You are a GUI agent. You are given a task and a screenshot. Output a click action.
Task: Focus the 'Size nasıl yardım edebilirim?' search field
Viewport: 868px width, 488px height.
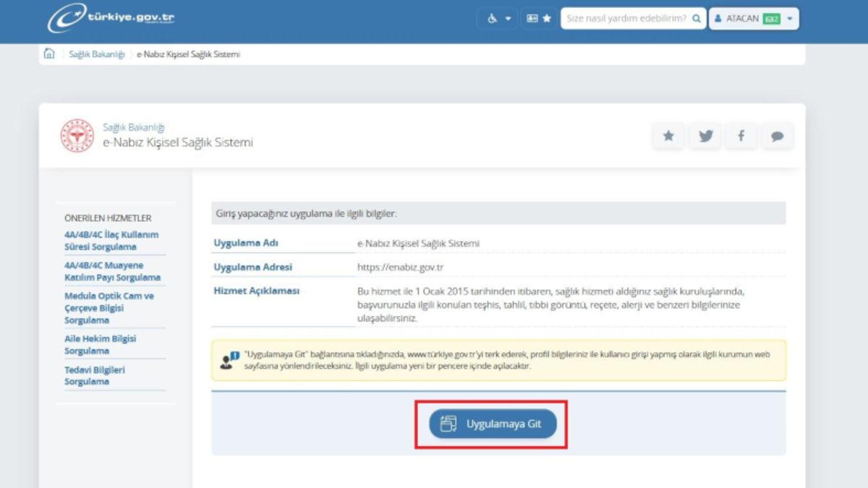point(626,18)
